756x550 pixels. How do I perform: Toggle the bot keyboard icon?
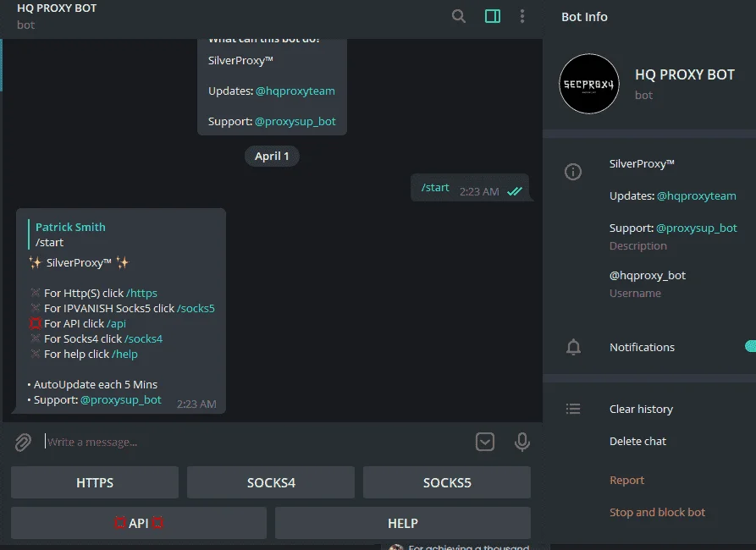pos(484,442)
